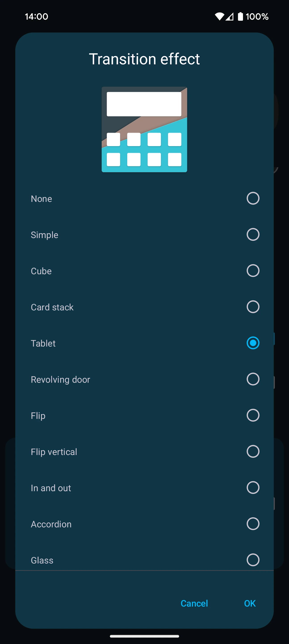Dismiss the dialog via Cancel
Image resolution: width=289 pixels, height=644 pixels.
[x=194, y=603]
